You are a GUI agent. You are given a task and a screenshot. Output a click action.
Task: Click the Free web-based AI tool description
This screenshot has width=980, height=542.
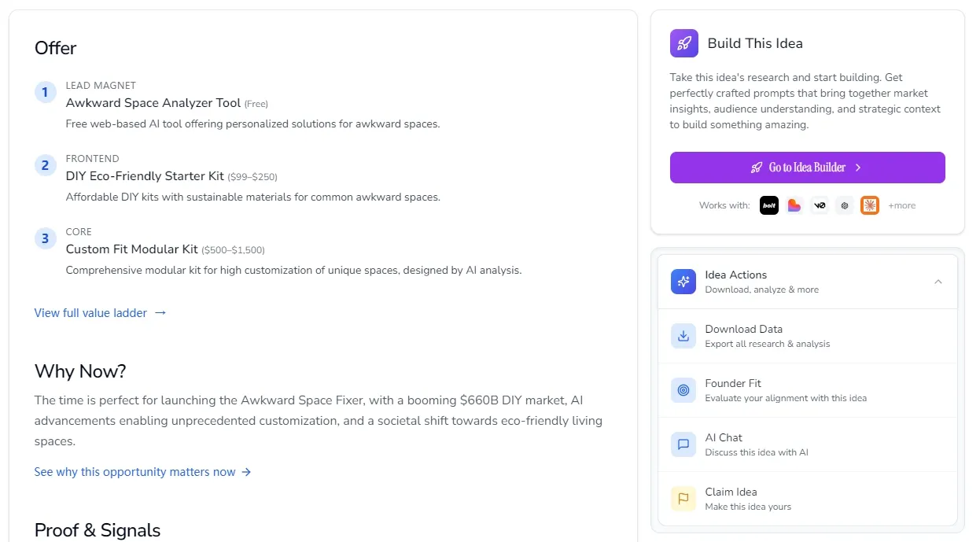pyautogui.click(x=252, y=124)
